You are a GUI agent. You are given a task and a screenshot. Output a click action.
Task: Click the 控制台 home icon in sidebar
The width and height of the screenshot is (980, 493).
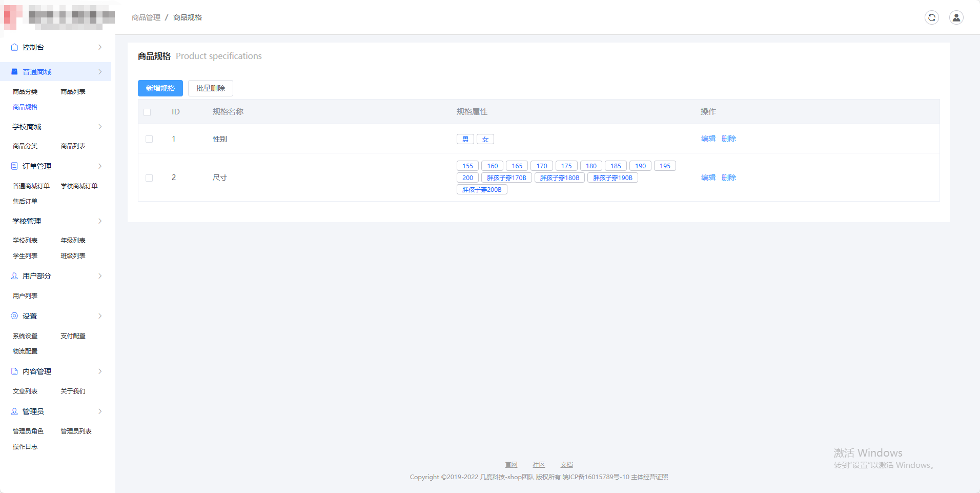point(14,47)
